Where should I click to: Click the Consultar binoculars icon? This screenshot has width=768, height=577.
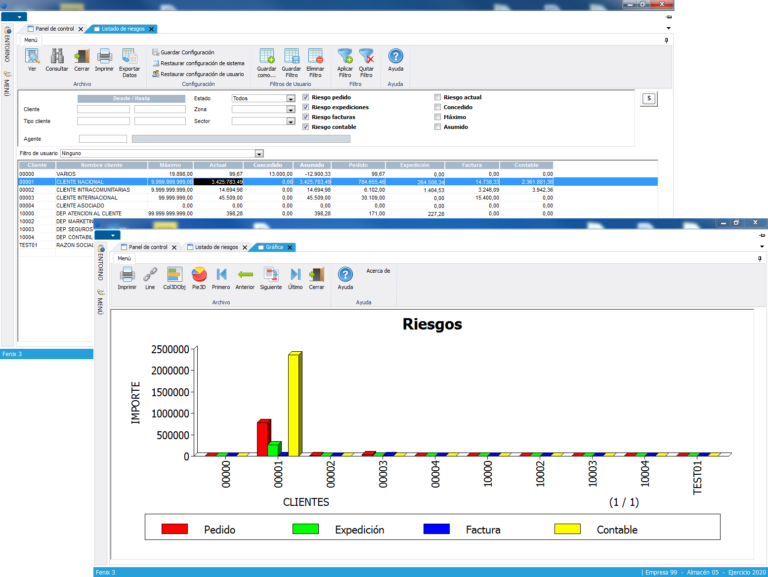[57, 58]
